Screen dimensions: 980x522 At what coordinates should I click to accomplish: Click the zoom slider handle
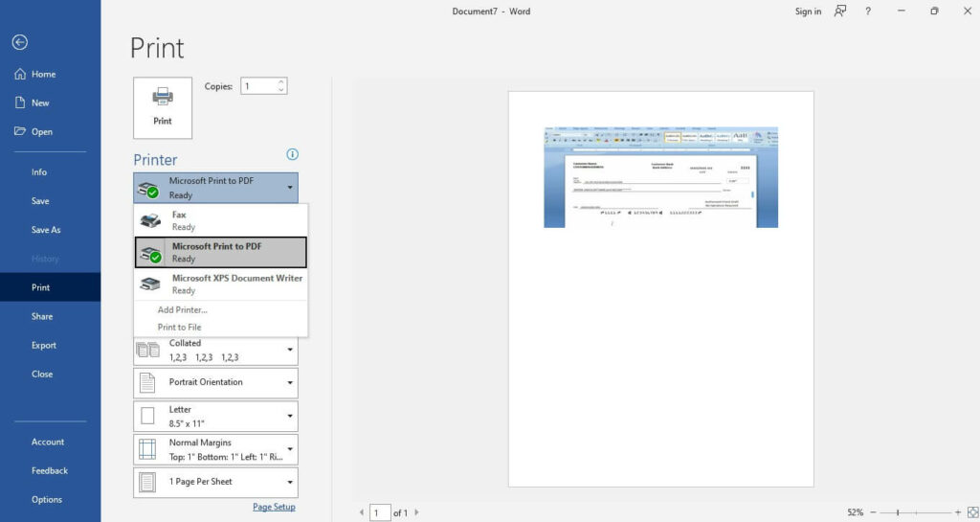[x=898, y=512]
